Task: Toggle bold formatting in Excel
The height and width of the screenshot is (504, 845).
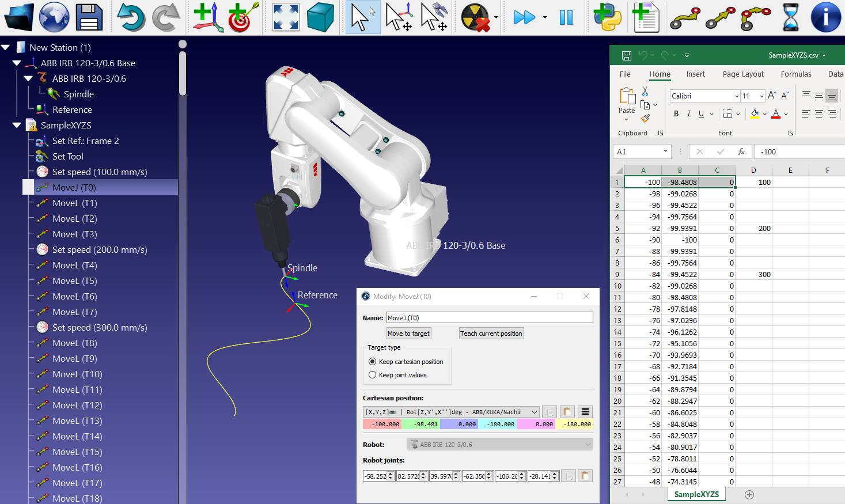Action: [676, 114]
